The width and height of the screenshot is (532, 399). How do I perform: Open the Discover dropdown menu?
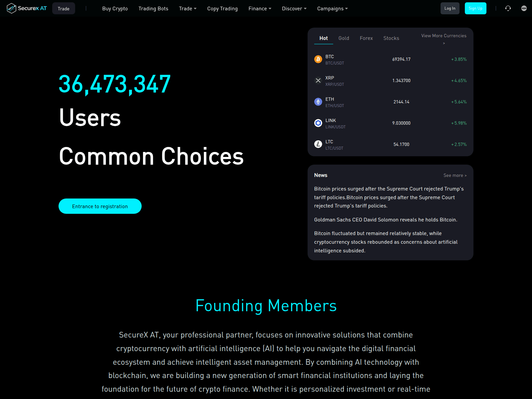point(294,9)
